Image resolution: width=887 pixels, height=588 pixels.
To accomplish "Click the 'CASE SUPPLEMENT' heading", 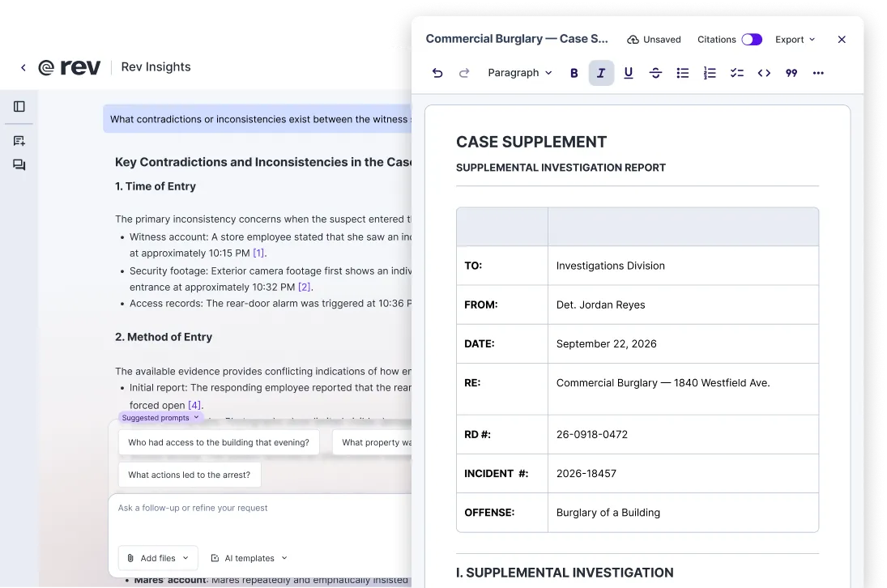I will tap(531, 142).
